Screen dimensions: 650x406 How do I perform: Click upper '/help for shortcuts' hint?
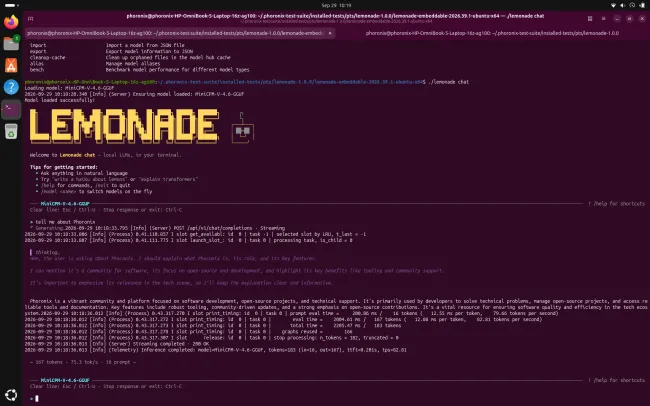tap(616, 204)
